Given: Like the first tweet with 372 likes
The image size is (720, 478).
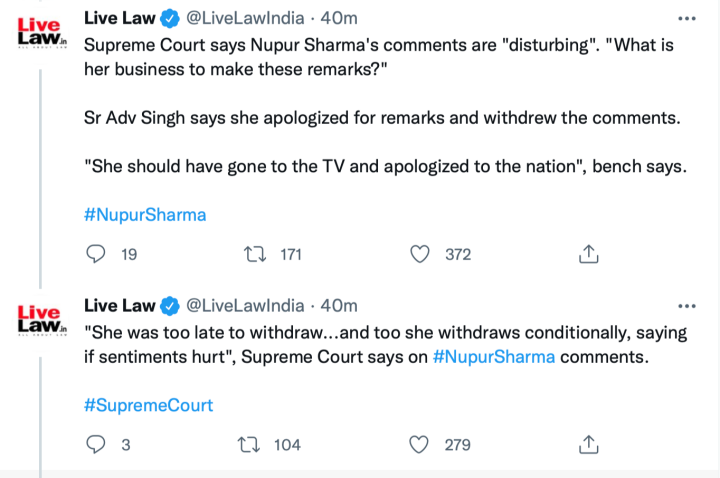Looking at the screenshot, I should click(x=421, y=254).
